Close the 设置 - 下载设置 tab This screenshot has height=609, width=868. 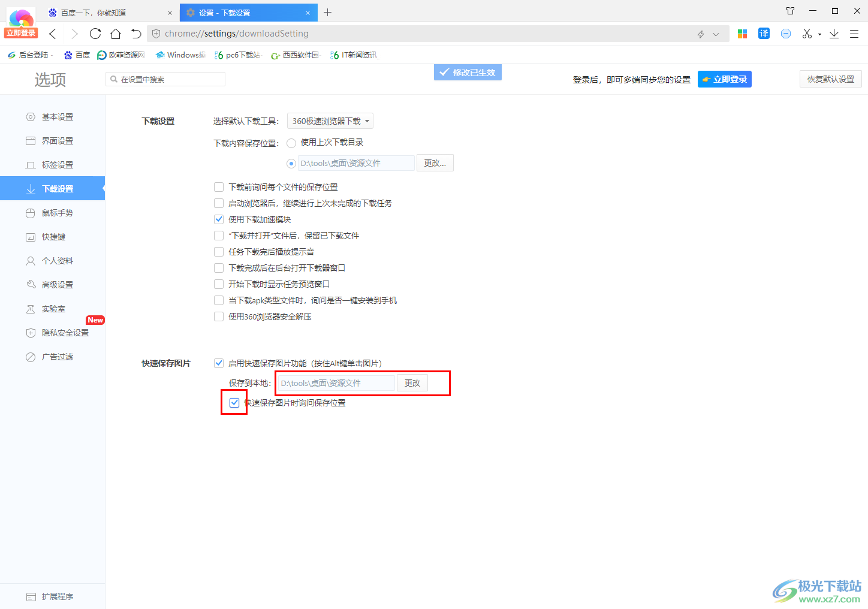coord(308,13)
